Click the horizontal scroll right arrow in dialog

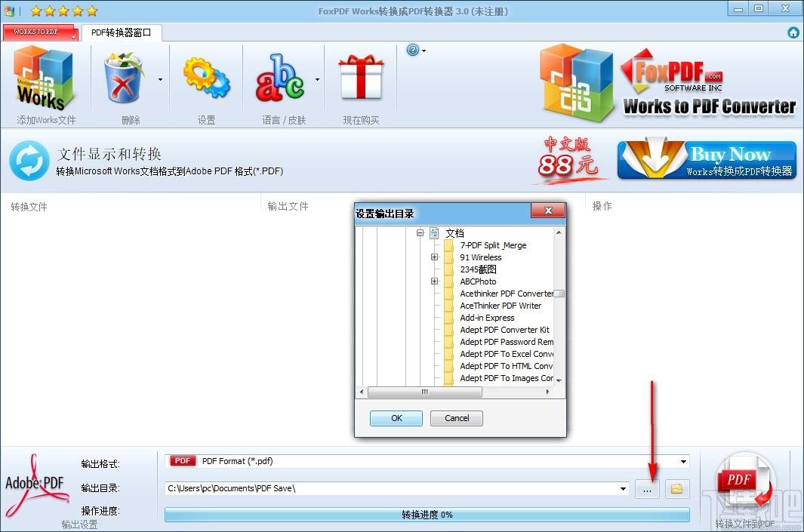(x=547, y=392)
